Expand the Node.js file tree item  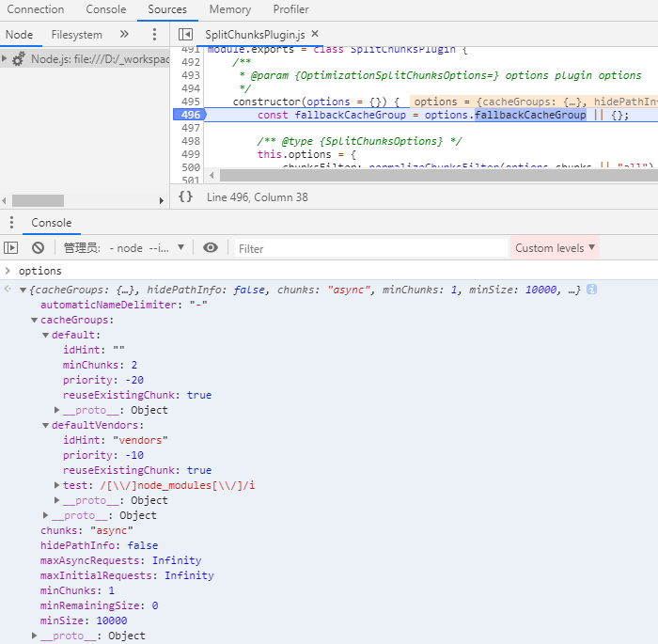(x=4, y=59)
